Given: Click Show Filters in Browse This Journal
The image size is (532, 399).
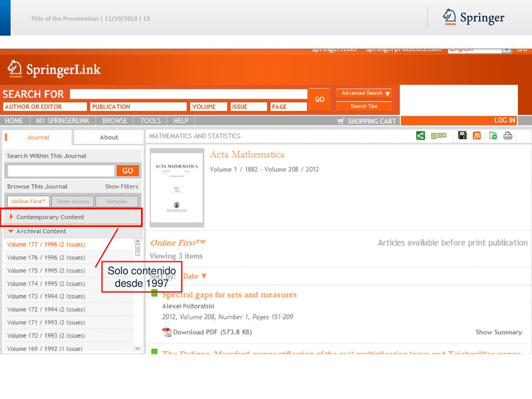Looking at the screenshot, I should click(x=122, y=187).
